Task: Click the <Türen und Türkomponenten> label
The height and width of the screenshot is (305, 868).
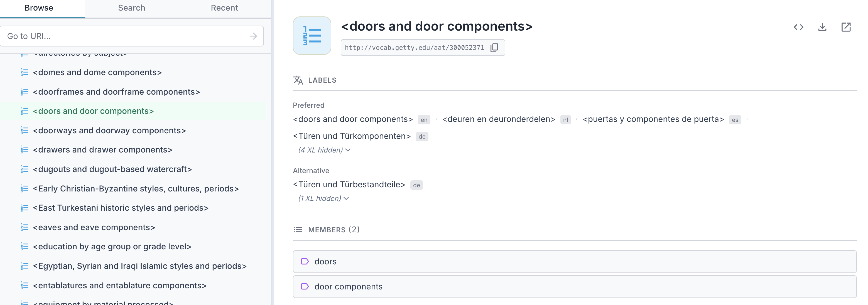Action: coord(352,136)
